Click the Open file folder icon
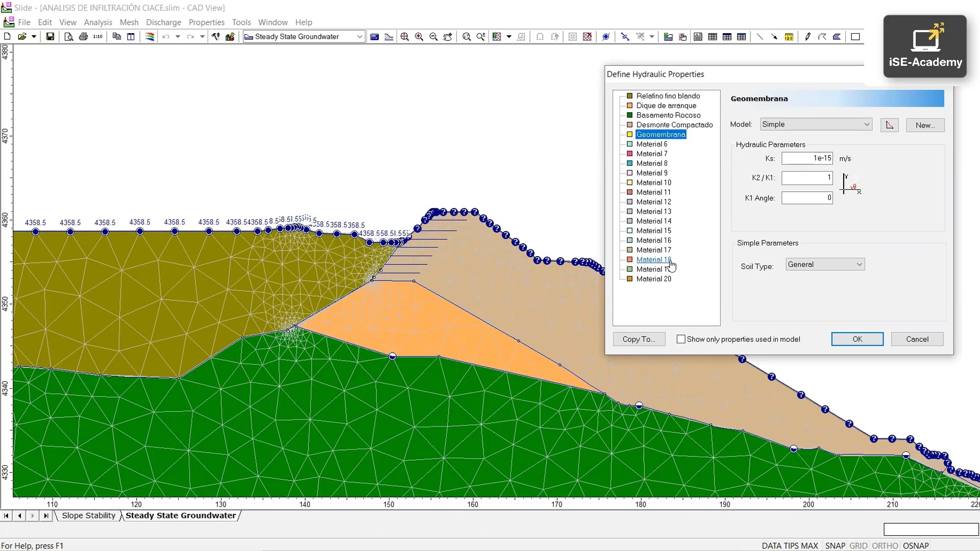The image size is (980, 551). pyautogui.click(x=22, y=37)
